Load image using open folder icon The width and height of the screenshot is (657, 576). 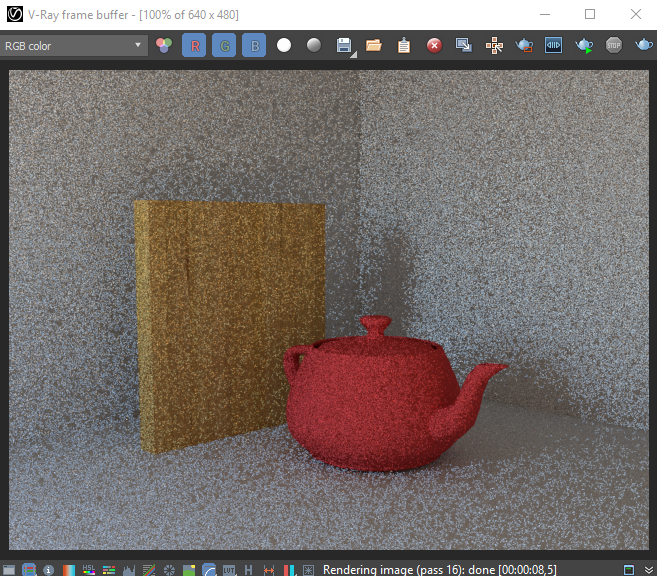[374, 45]
